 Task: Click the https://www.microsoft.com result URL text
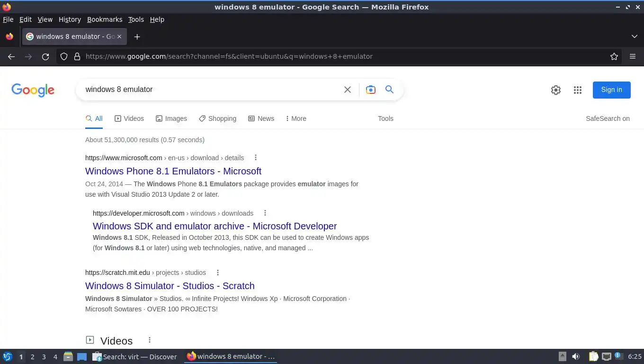(x=124, y=158)
